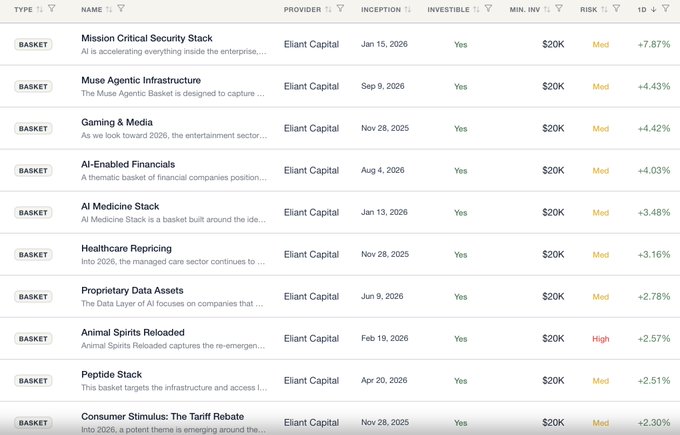Click the +7.87% 1D return

[654, 44]
